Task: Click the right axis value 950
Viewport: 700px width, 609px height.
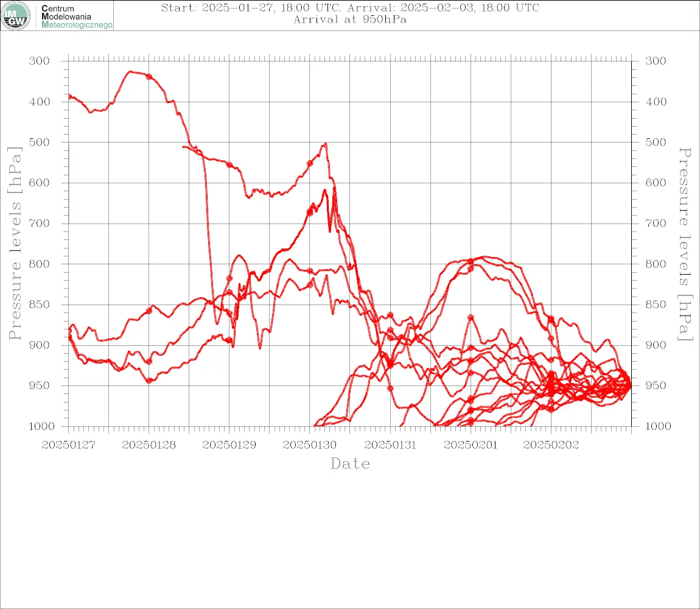Action: [656, 385]
